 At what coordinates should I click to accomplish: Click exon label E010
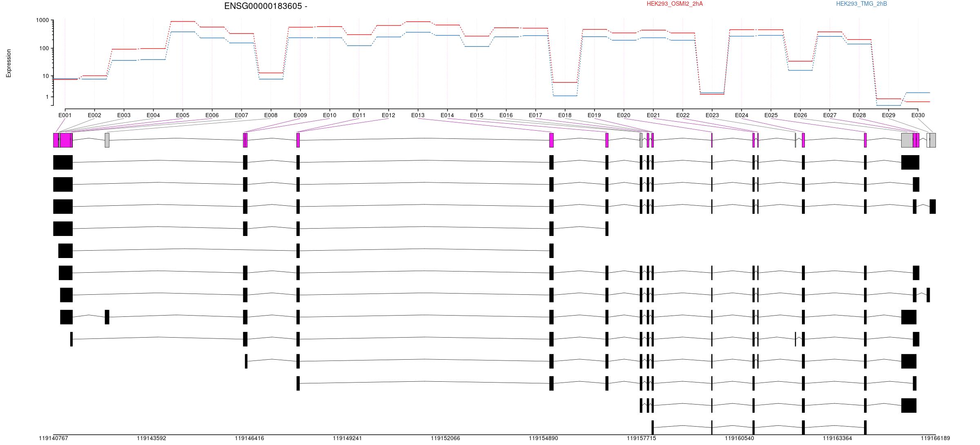(x=330, y=115)
